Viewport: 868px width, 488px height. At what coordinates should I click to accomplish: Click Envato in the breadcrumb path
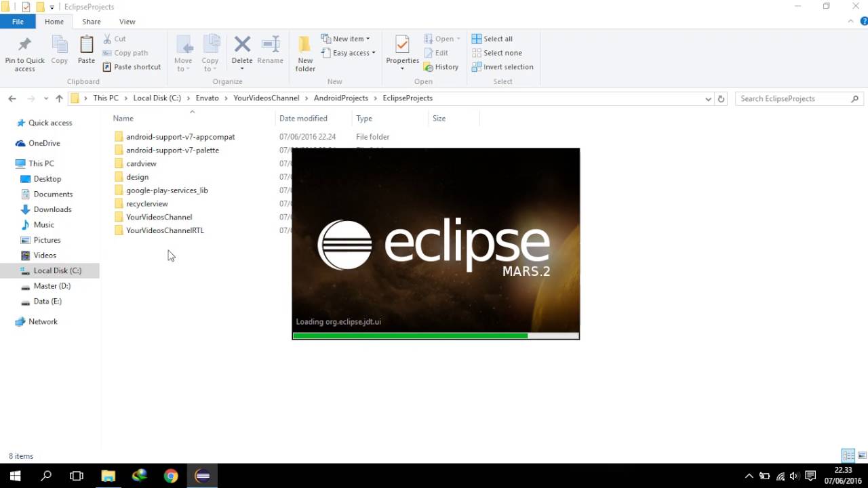[208, 98]
